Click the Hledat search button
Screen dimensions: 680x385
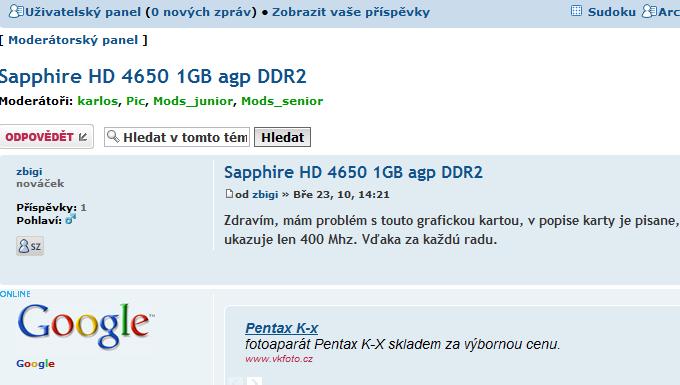pyautogui.click(x=282, y=137)
